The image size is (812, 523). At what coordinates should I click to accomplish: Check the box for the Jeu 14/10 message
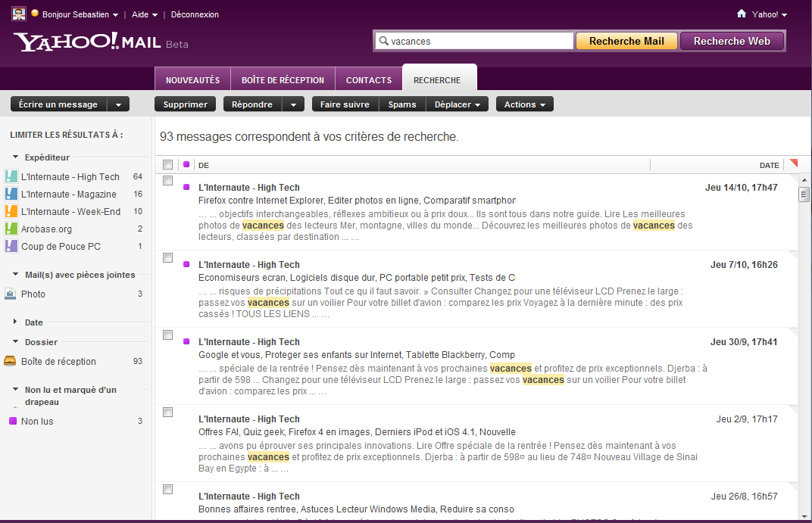tap(168, 181)
